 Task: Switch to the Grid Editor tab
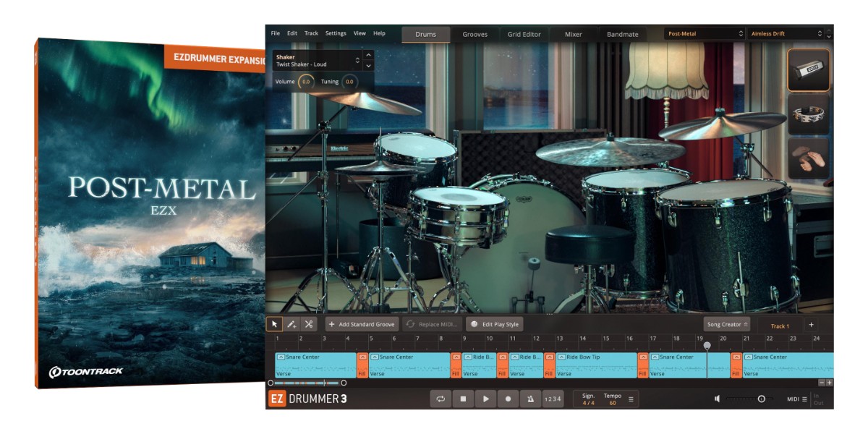pos(524,34)
